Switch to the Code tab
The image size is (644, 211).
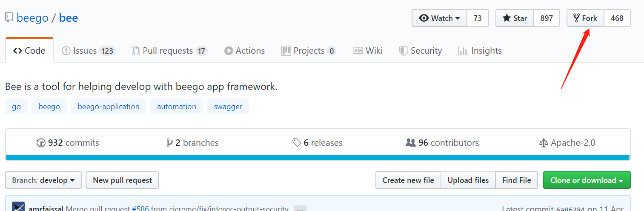point(29,51)
